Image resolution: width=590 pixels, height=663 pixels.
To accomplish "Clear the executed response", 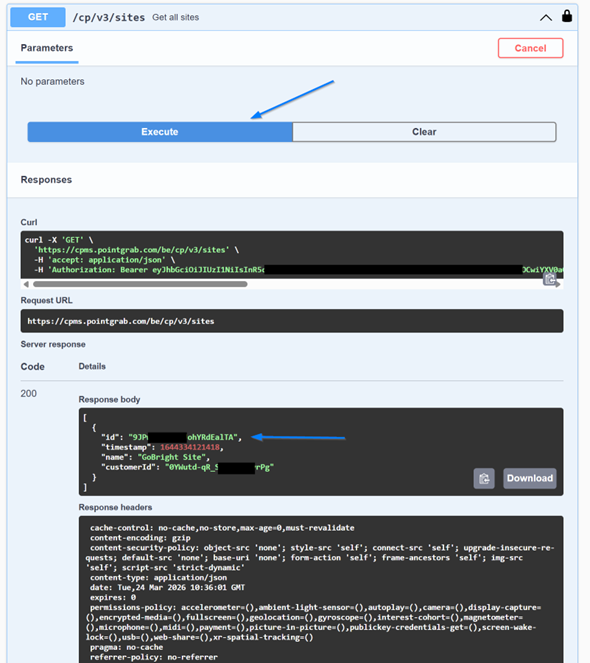I will (424, 132).
